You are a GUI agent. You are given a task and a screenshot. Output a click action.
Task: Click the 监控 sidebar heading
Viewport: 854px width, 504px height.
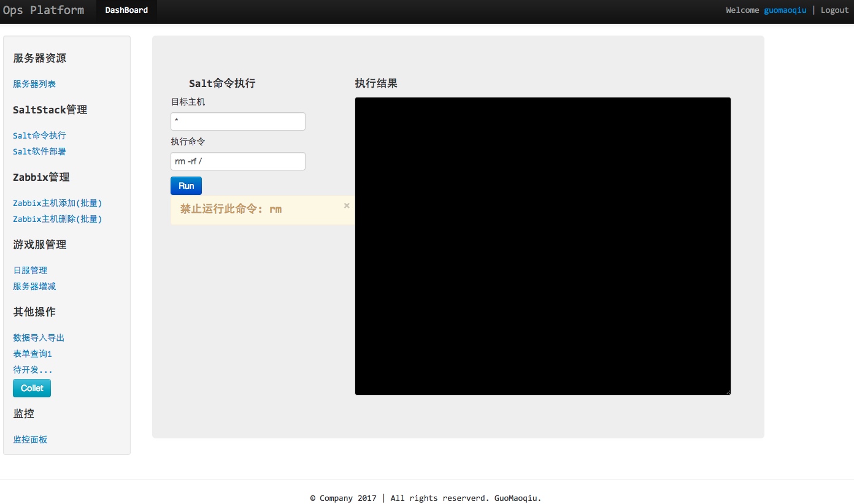(x=24, y=414)
